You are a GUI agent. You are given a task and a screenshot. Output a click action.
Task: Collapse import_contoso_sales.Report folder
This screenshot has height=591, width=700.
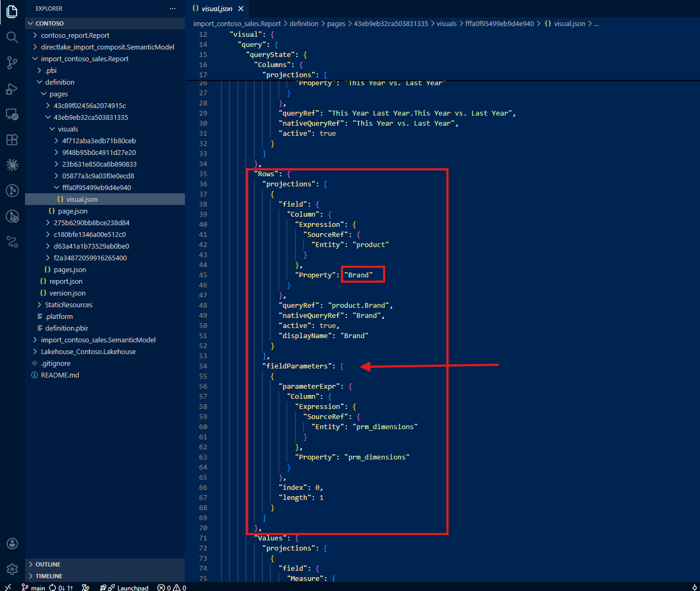[105, 59]
